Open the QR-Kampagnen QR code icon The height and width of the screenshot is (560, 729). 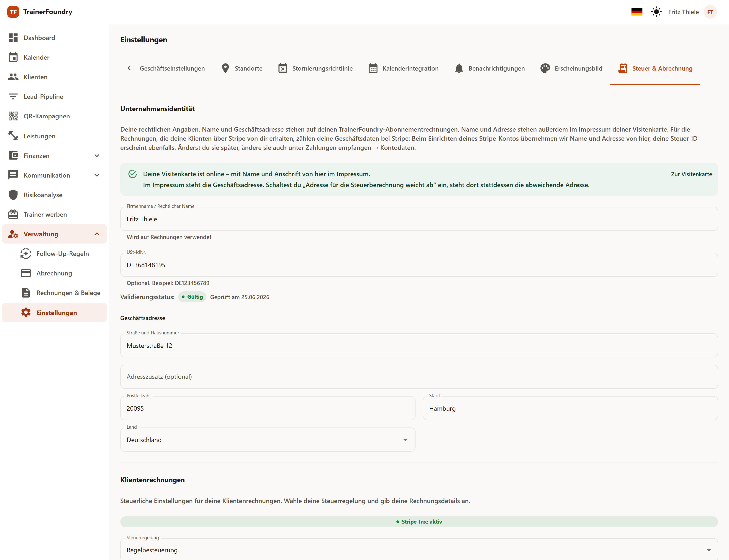[x=13, y=116]
